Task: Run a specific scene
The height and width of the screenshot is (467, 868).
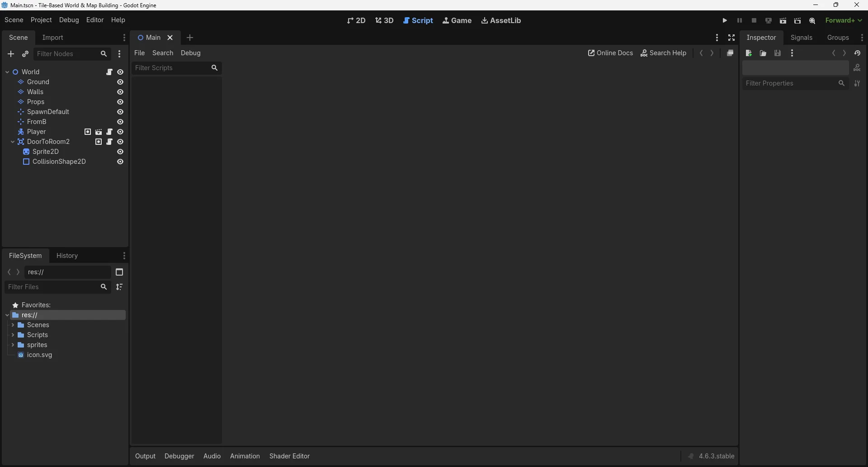Action: [797, 20]
